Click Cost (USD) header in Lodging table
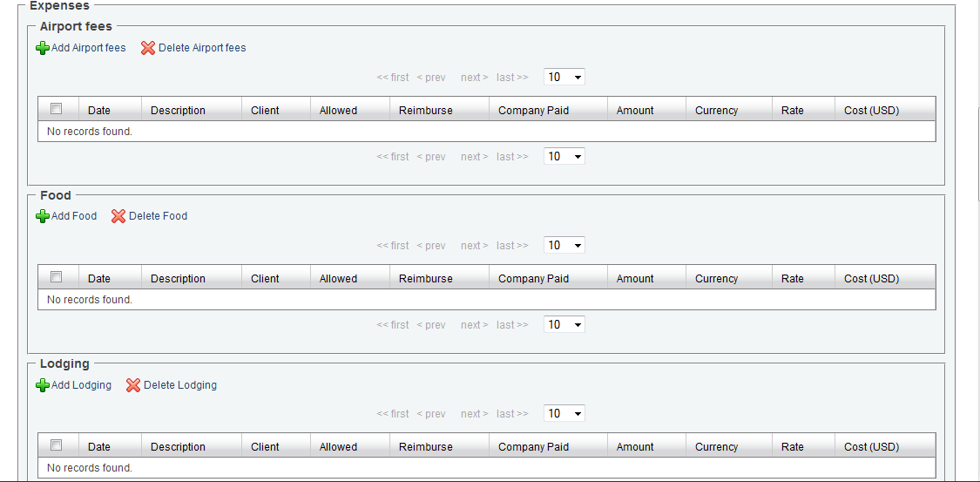The height and width of the screenshot is (482, 980). point(871,447)
